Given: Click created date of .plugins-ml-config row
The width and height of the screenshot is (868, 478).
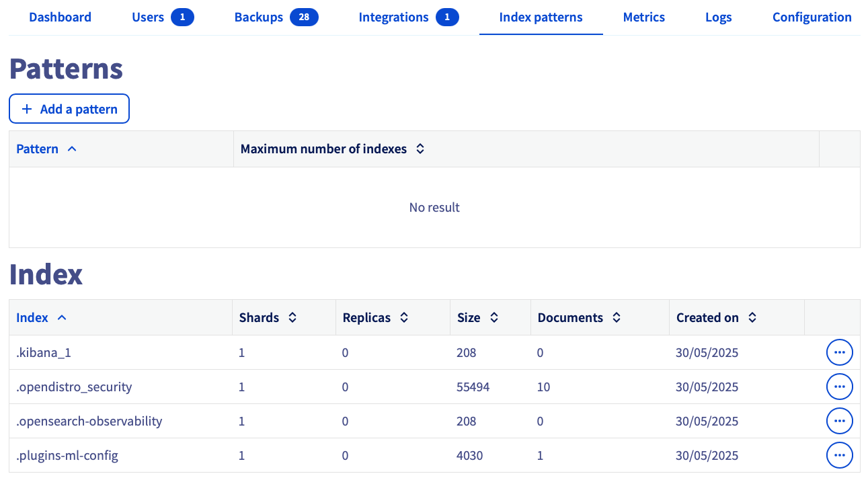Looking at the screenshot, I should 707,455.
